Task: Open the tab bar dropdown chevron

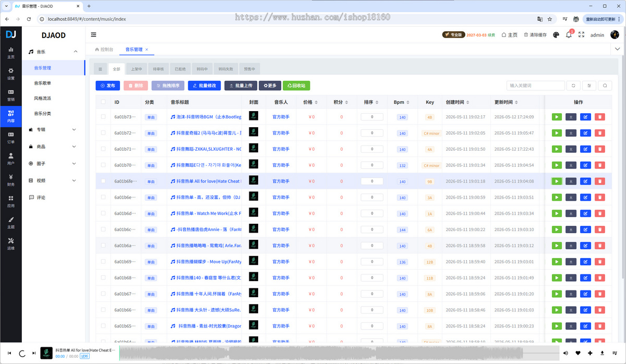Action: point(618,49)
